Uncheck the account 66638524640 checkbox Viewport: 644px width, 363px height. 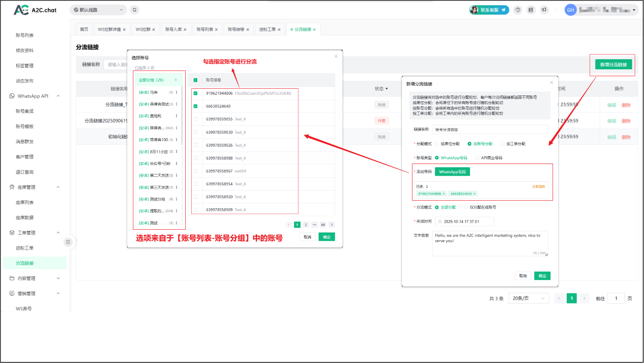point(195,106)
